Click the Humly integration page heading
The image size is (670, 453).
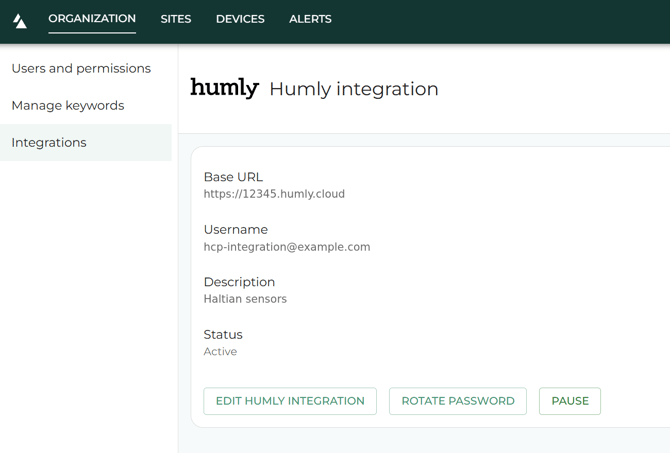[354, 89]
